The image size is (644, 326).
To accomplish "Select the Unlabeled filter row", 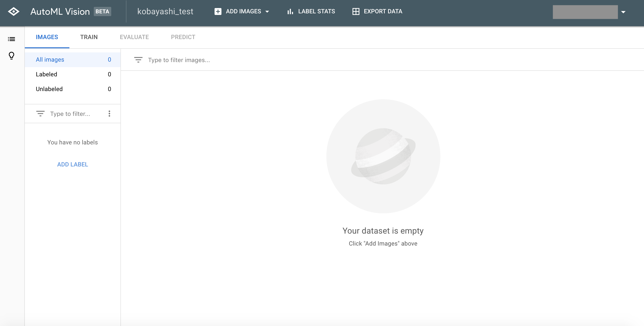I will point(72,89).
